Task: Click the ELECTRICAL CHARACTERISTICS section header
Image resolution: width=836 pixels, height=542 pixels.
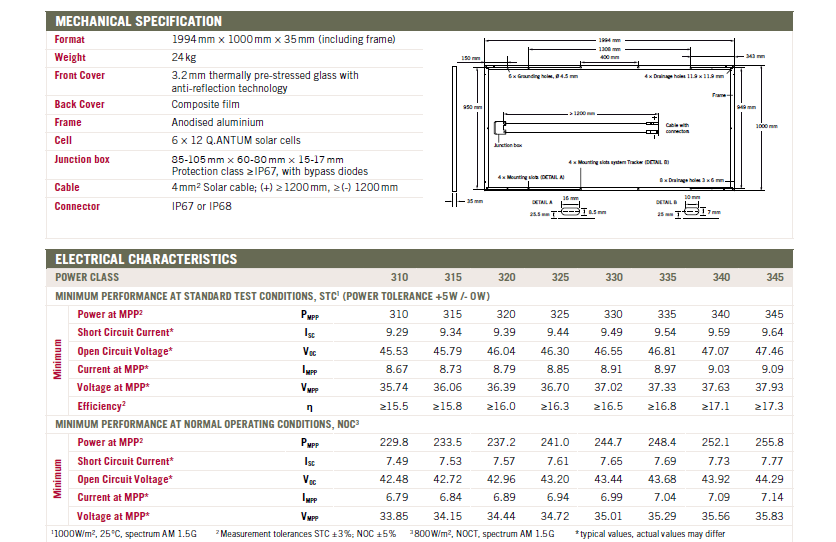Action: tap(419, 259)
